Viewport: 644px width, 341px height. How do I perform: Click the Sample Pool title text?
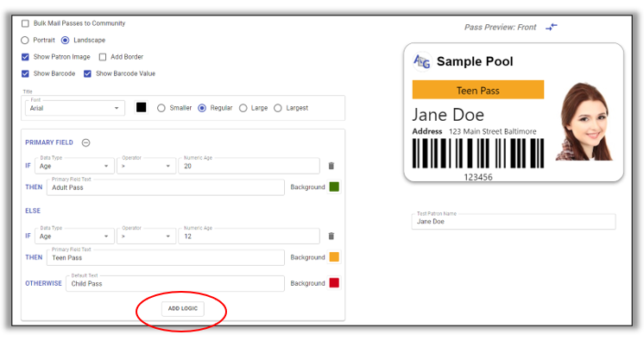[x=475, y=61]
